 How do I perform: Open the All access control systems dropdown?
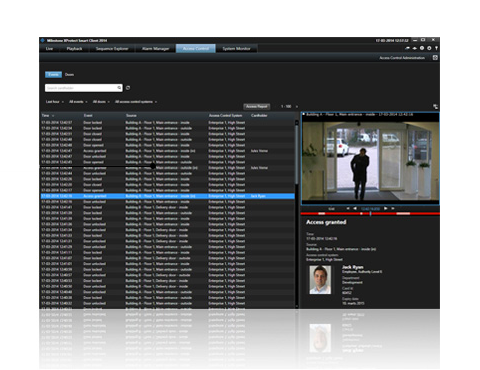coord(136,102)
